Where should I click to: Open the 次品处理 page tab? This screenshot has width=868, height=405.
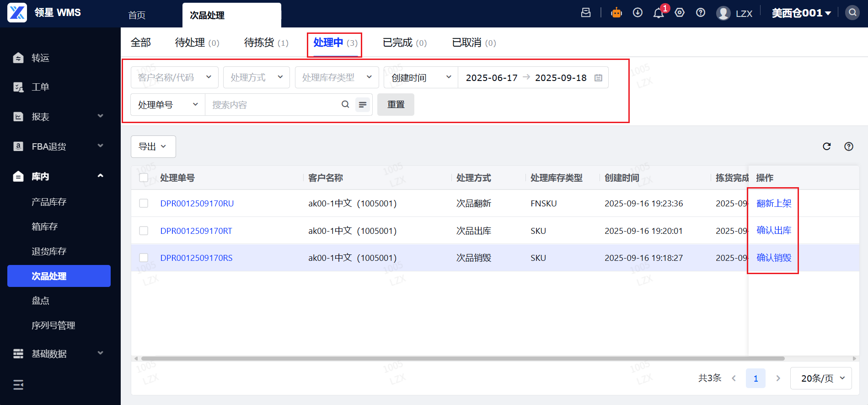click(x=231, y=15)
